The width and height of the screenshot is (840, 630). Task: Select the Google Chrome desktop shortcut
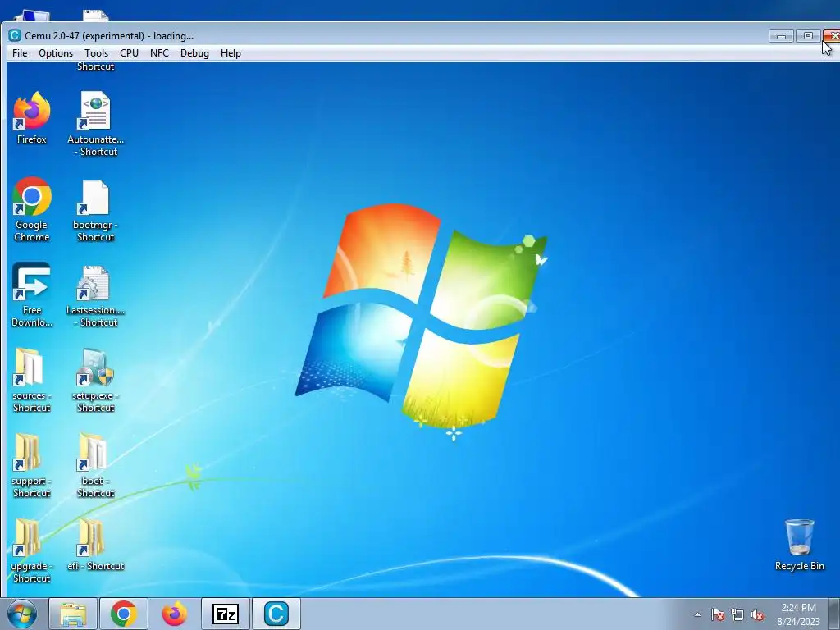coord(32,209)
